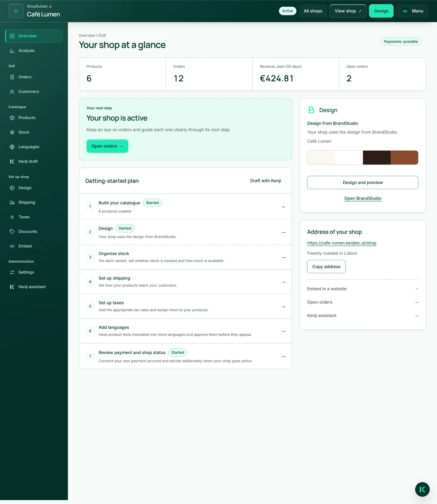
Task: Click Embed in a website row
Action: (x=363, y=289)
